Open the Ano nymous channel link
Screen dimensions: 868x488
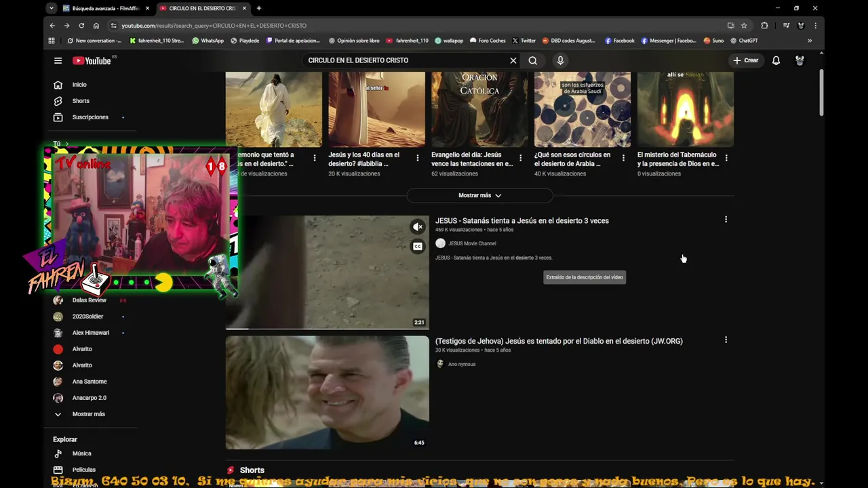click(462, 364)
